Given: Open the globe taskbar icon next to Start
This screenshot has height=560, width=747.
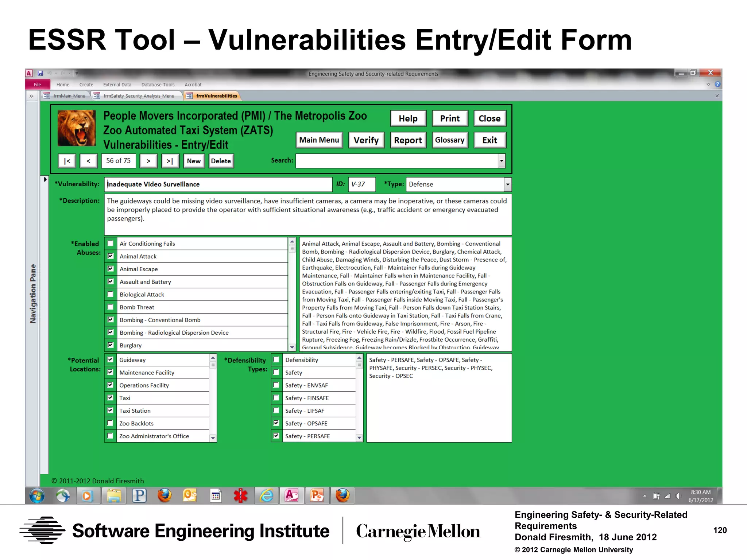Looking at the screenshot, I should click(63, 496).
